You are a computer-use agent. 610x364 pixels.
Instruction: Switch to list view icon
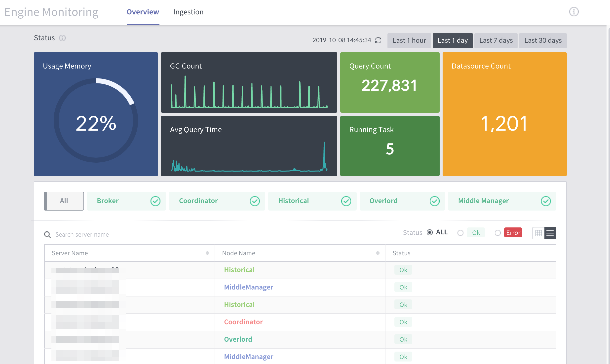pyautogui.click(x=550, y=233)
